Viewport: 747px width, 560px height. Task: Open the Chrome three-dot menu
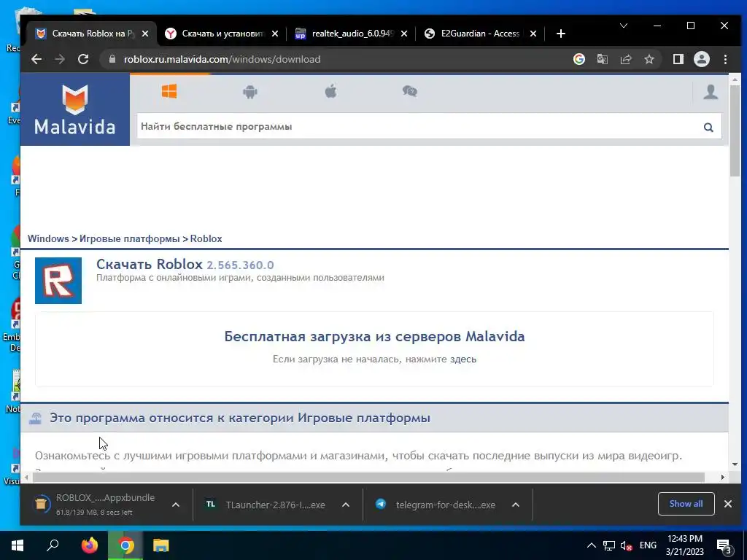[x=725, y=59]
